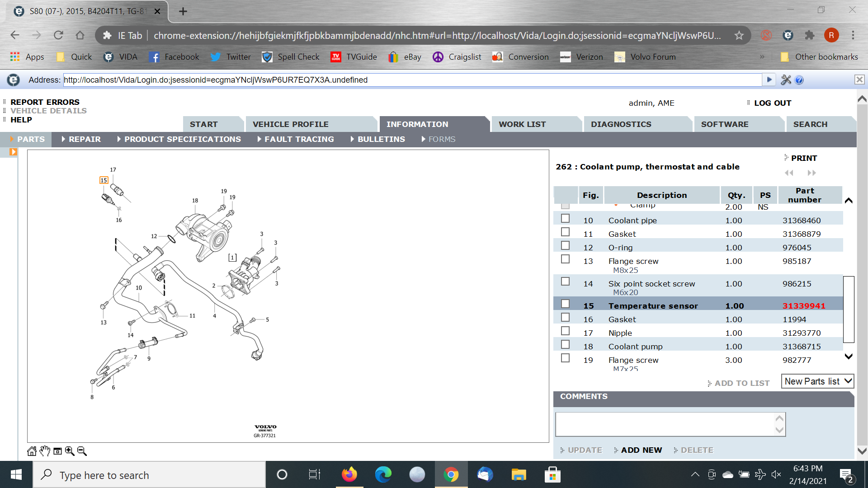Click the orange sidebar expand arrow

click(13, 152)
